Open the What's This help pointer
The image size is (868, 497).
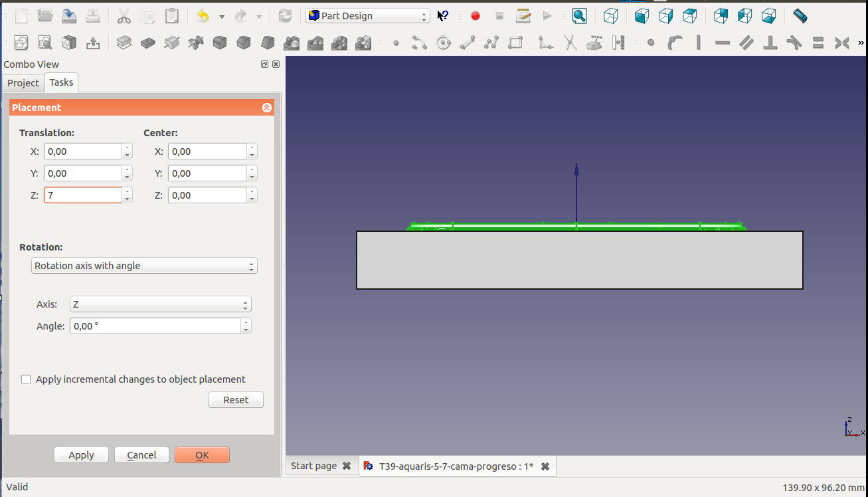click(x=443, y=16)
